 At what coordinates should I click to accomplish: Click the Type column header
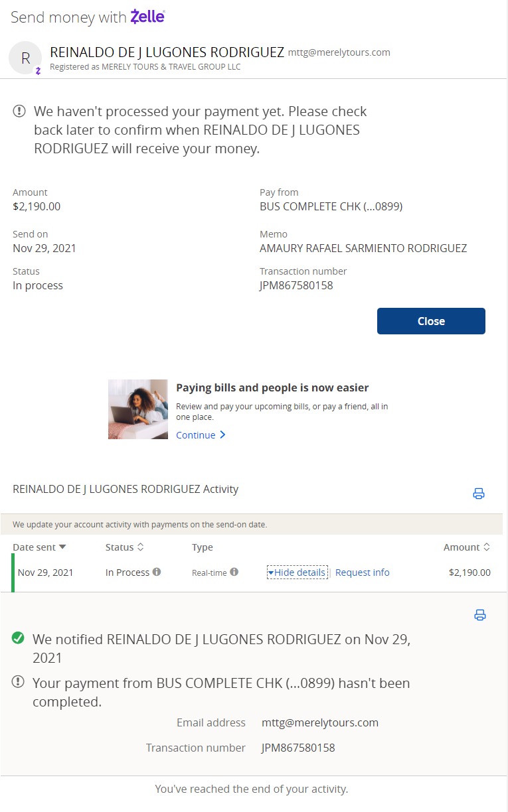point(203,547)
